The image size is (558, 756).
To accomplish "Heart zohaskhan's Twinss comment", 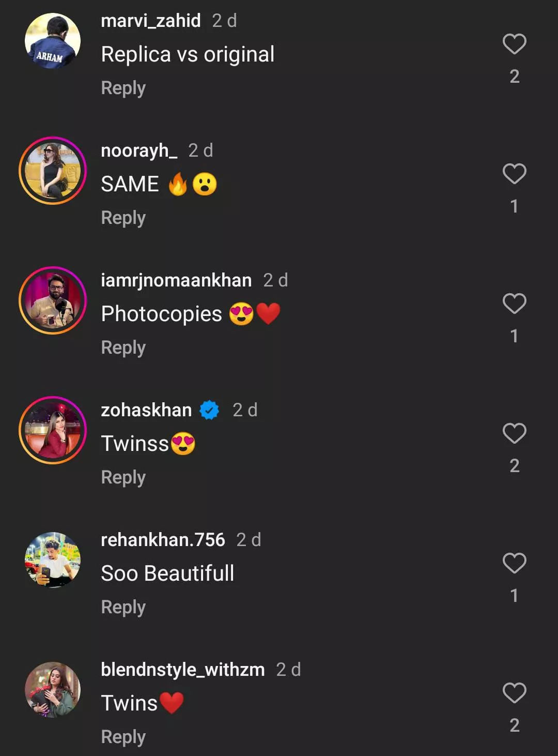I will coord(514,433).
